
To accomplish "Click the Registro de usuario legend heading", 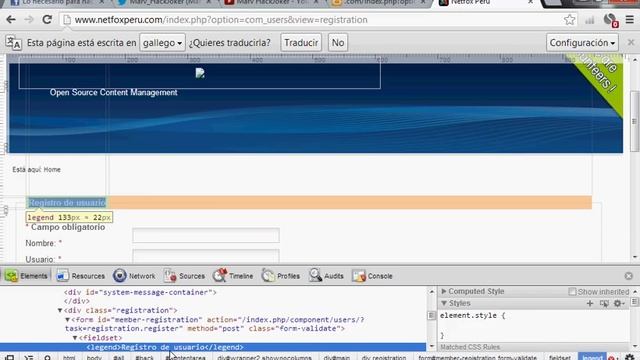I will 67,202.
